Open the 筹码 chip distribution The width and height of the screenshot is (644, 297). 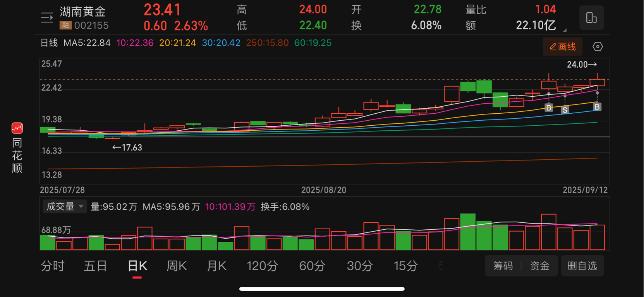coord(503,266)
